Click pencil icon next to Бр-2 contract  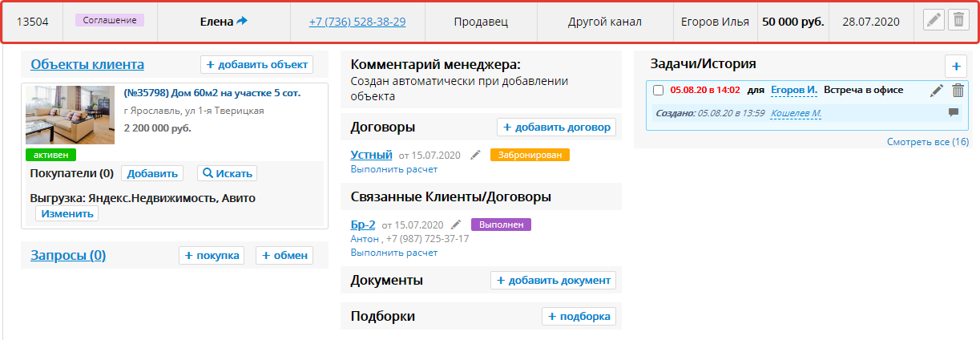(457, 225)
